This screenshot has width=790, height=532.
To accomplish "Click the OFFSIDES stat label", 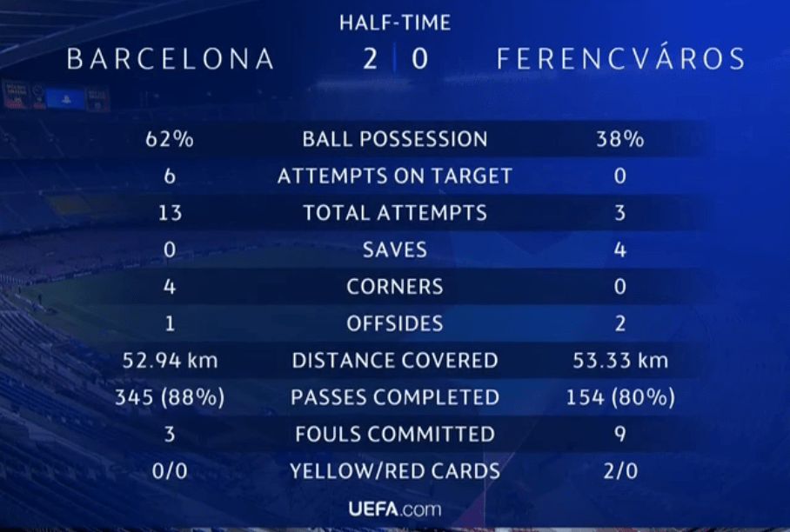I will pyautogui.click(x=395, y=324).
